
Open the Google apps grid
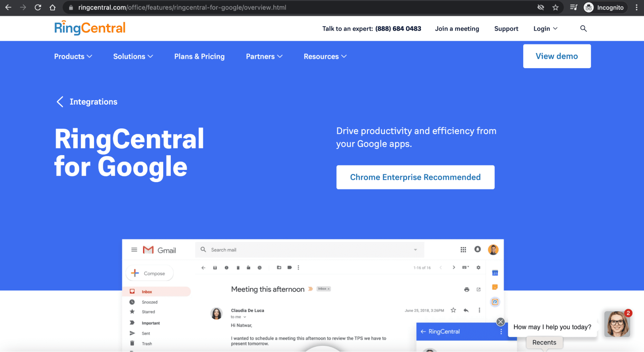click(x=463, y=249)
